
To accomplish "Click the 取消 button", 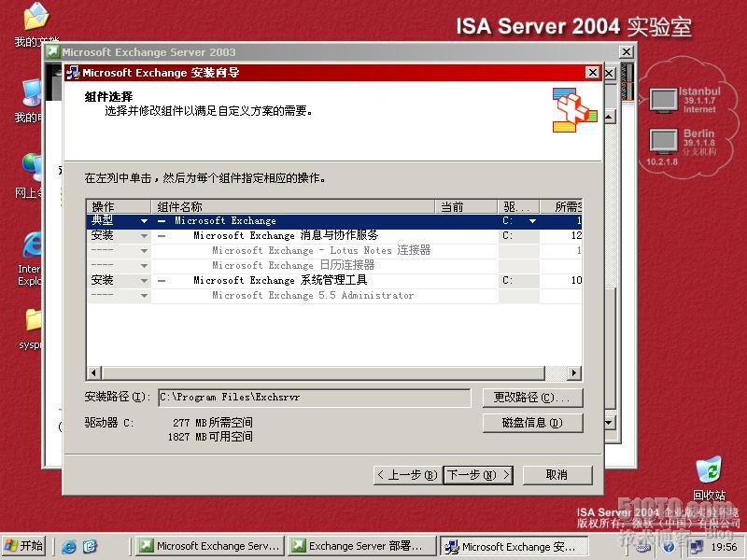I will [557, 475].
